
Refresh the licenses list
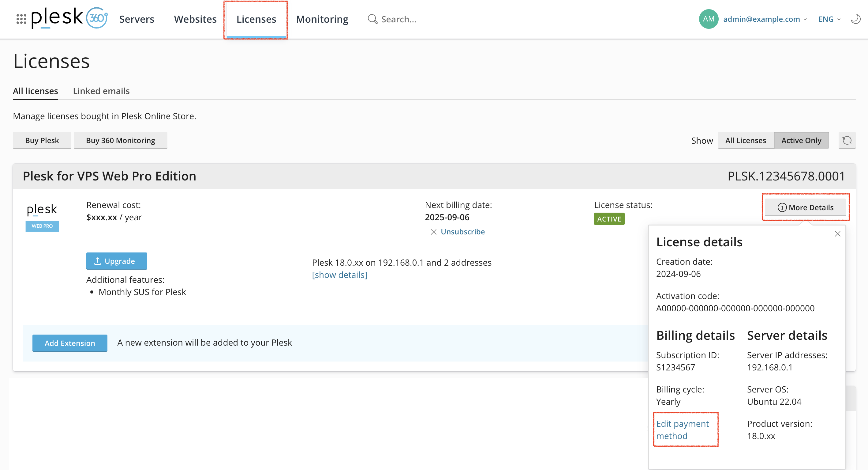[847, 140]
